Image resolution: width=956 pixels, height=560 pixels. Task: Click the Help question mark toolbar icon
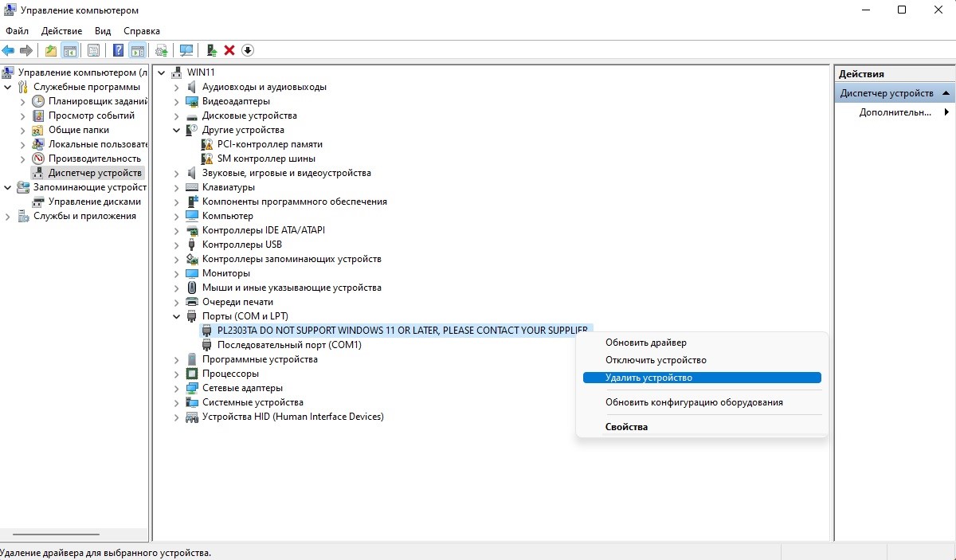[x=118, y=51]
